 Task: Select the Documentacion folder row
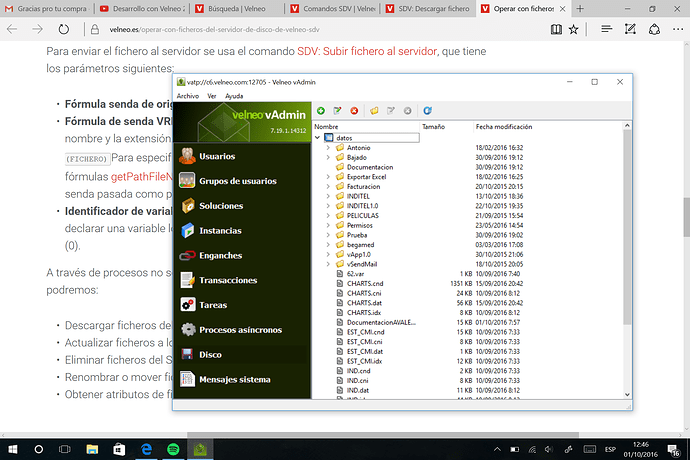[370, 167]
